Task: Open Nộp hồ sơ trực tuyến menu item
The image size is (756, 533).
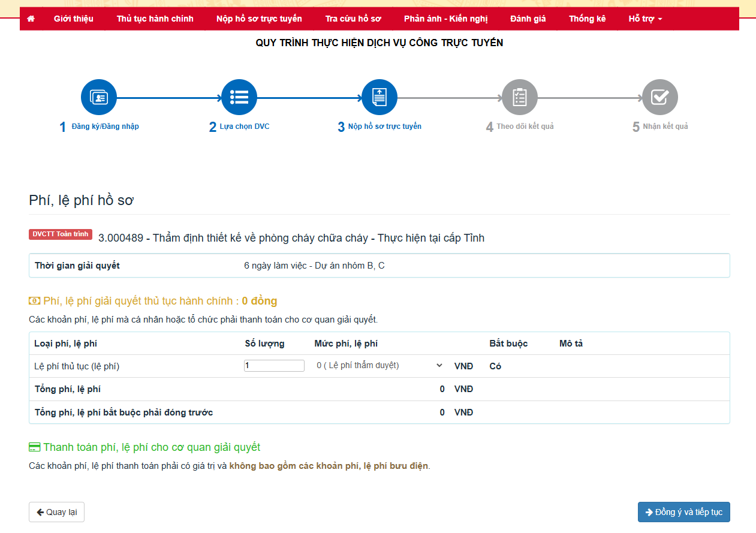Action: point(259,19)
